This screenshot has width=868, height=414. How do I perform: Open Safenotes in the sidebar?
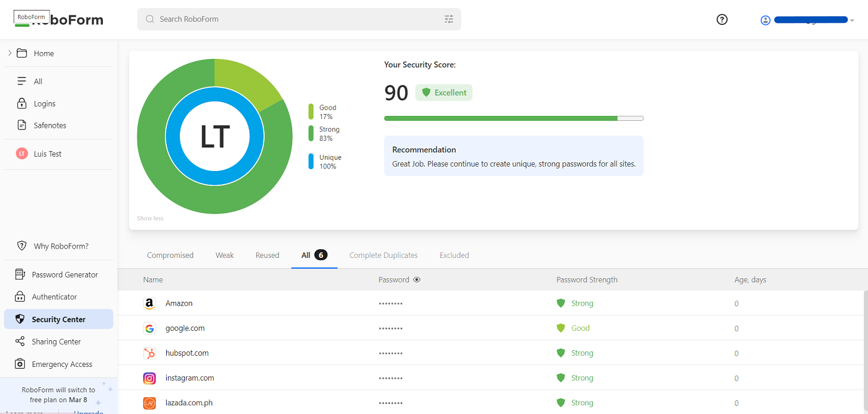point(50,125)
